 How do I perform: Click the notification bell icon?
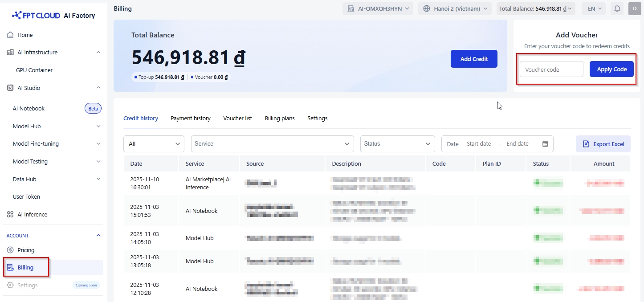coord(617,8)
